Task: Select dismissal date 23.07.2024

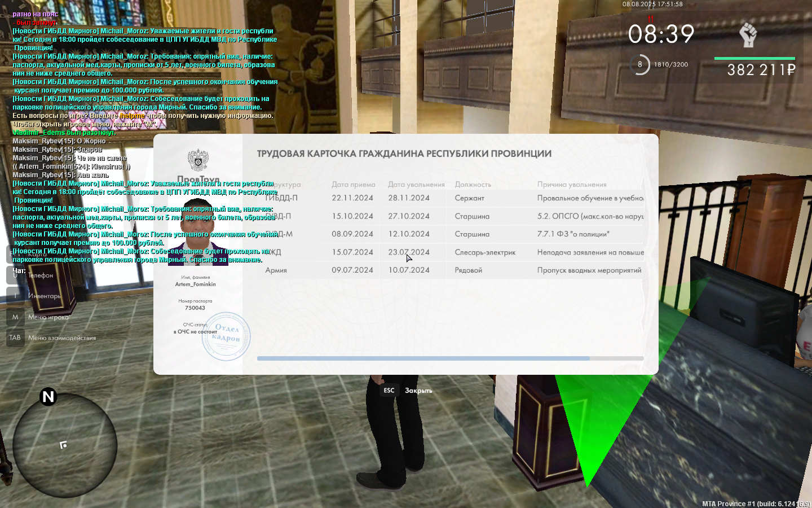Action: coord(409,252)
